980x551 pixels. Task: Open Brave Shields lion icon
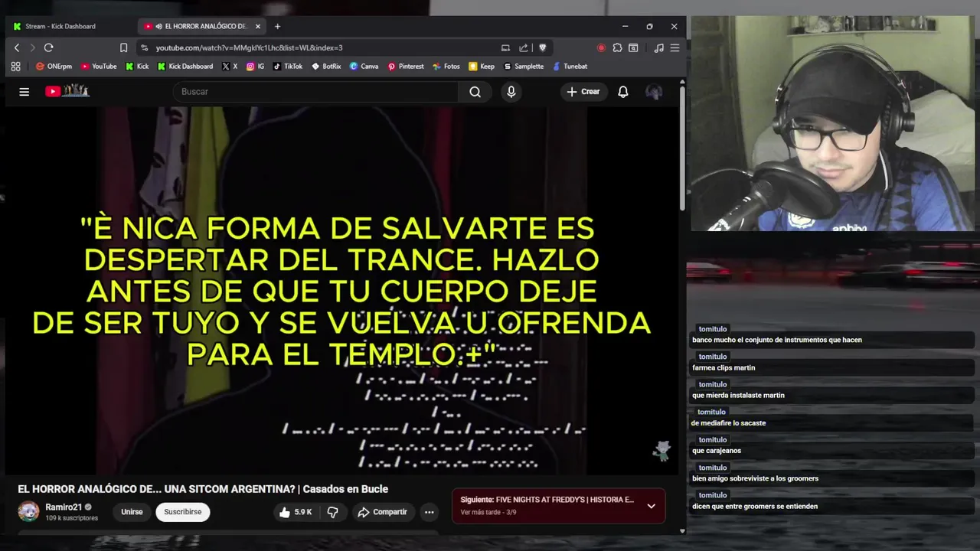543,47
